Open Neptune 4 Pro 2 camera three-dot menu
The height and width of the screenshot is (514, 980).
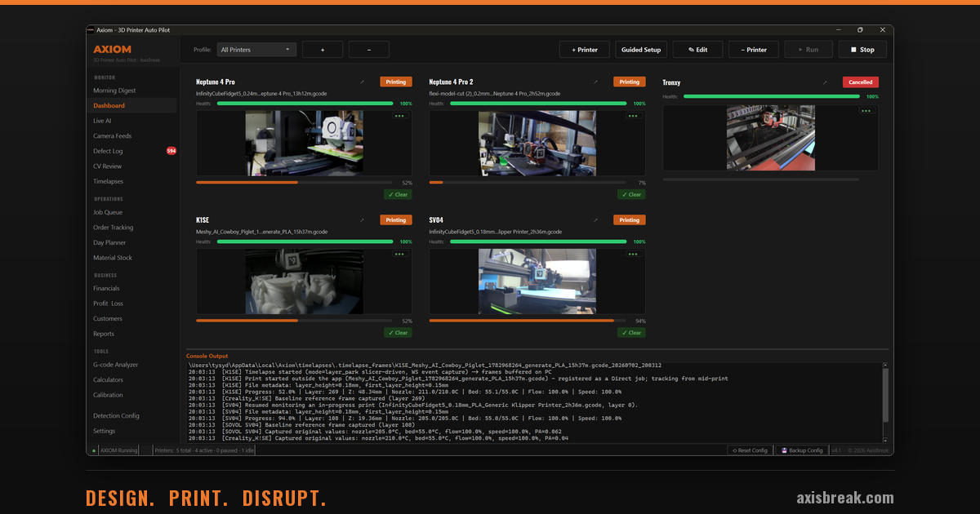pyautogui.click(x=632, y=116)
